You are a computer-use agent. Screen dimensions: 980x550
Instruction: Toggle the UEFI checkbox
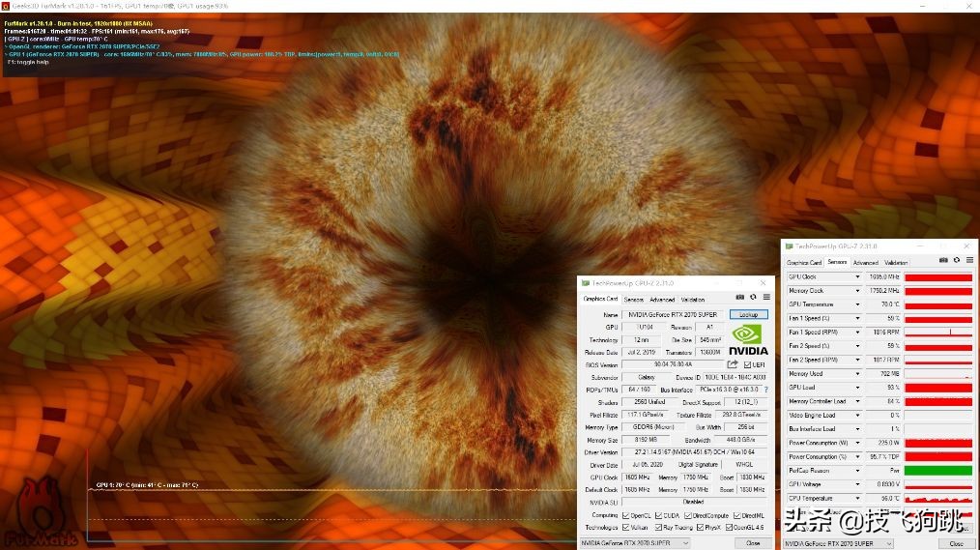(747, 364)
